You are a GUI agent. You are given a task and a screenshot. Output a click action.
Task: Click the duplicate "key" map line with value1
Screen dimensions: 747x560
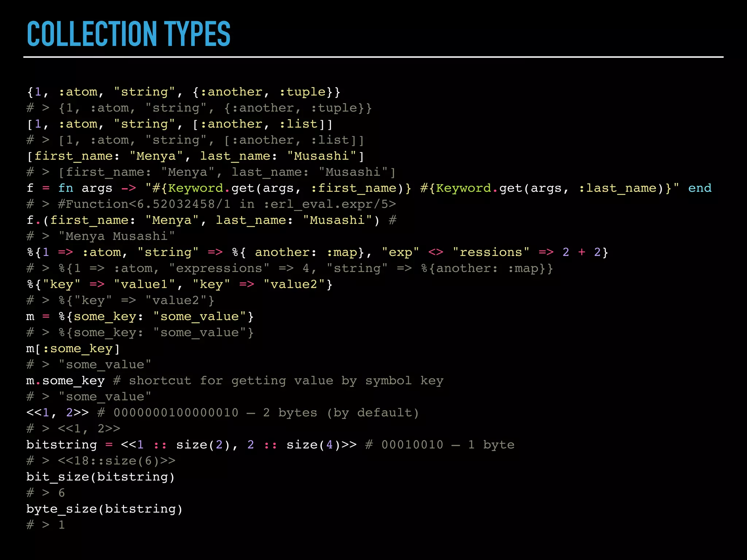(179, 284)
